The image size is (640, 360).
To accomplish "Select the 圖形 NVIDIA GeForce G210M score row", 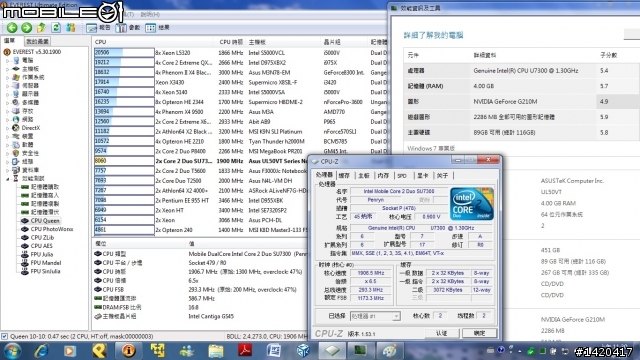I will 522,101.
